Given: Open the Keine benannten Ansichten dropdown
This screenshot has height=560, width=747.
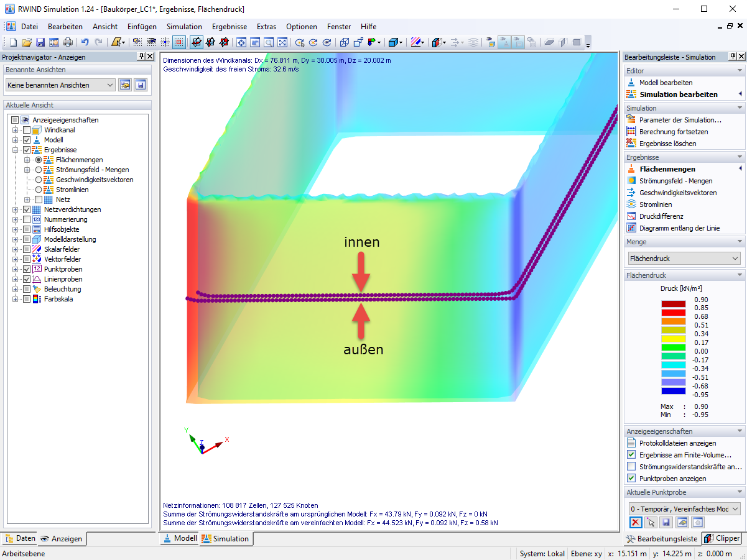Looking at the screenshot, I should [x=60, y=85].
